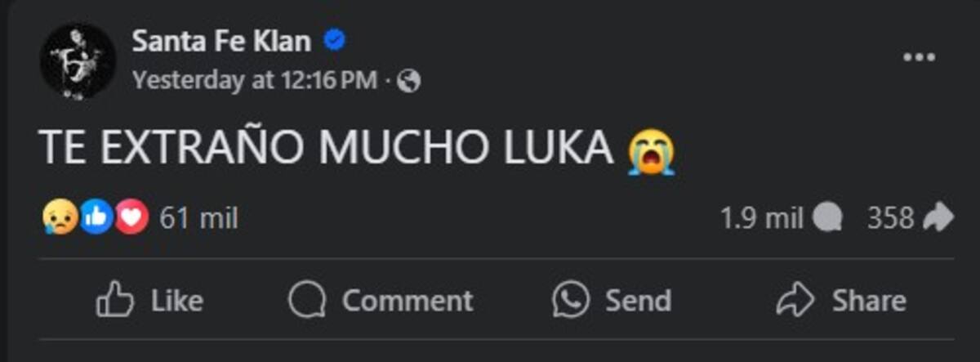Click the Santa Fe Klan page name
The image size is (980, 362).
[223, 41]
